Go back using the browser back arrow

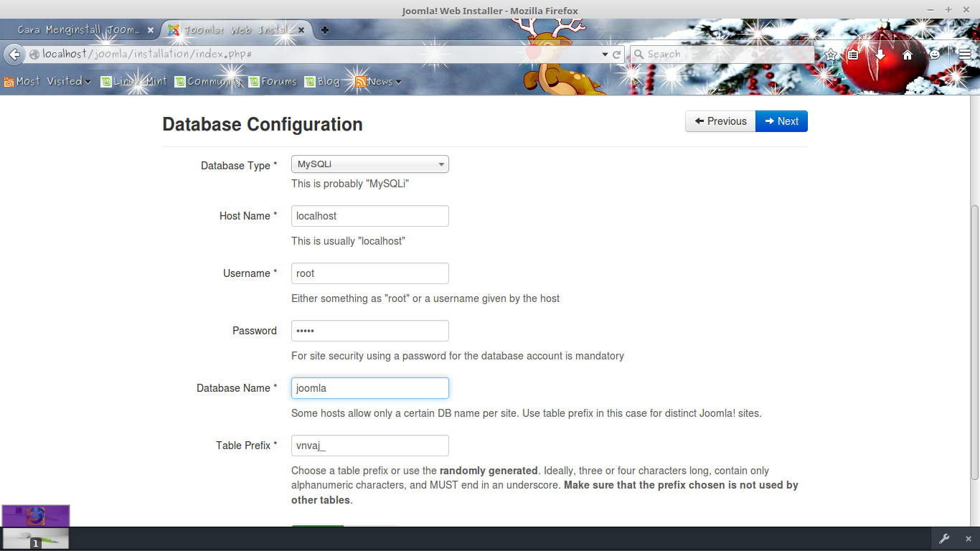[x=14, y=54]
